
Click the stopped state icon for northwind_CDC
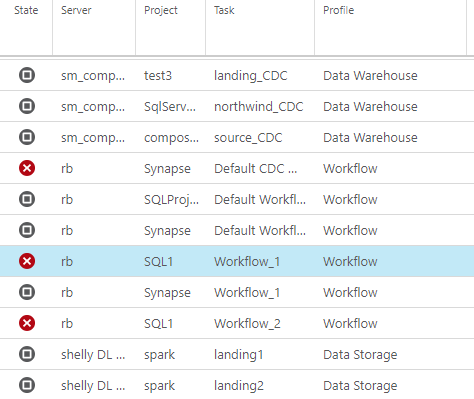[27, 106]
